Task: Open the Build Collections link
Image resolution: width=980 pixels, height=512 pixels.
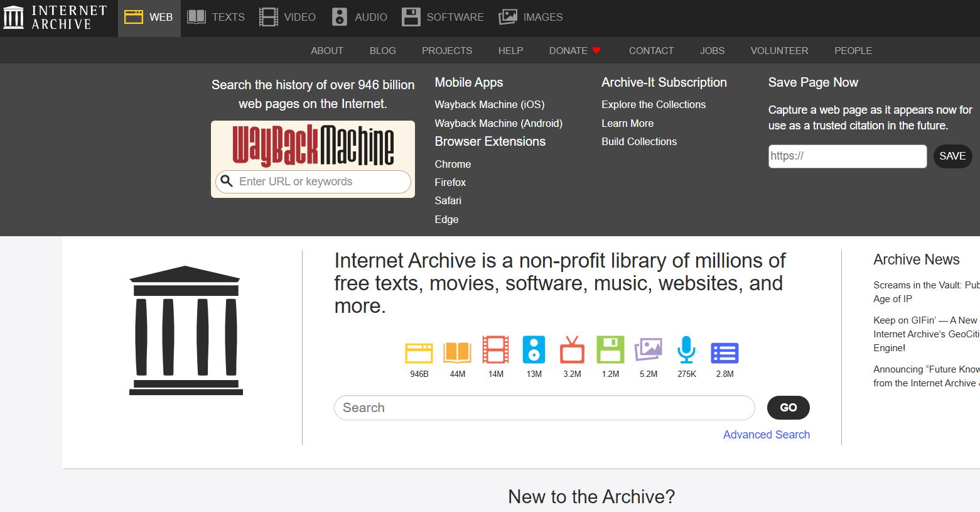Action: click(x=639, y=141)
